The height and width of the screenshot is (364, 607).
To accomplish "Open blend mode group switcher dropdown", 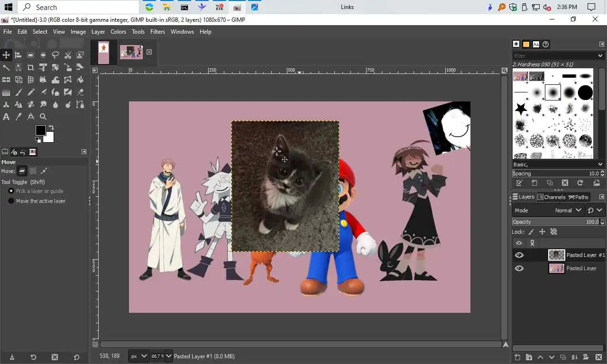I will tap(595, 210).
